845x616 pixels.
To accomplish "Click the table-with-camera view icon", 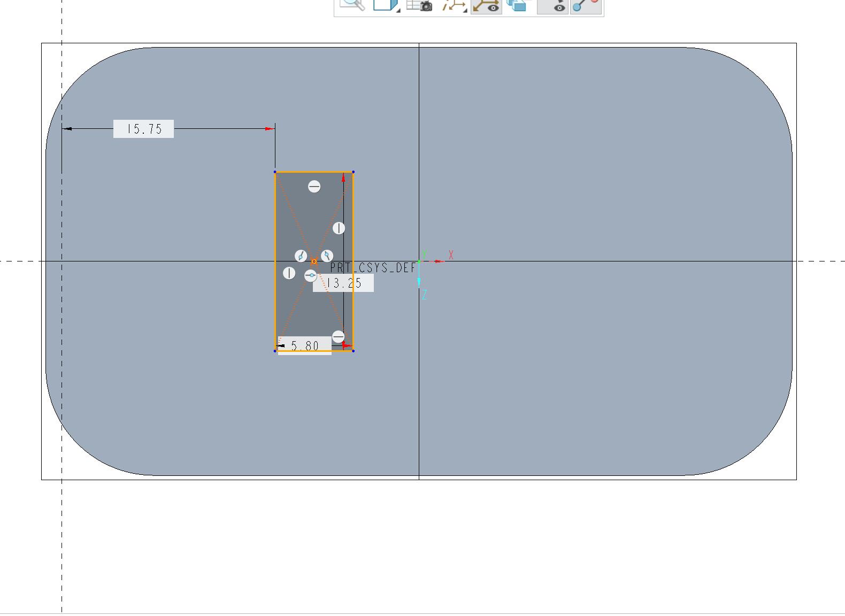I will pyautogui.click(x=419, y=4).
